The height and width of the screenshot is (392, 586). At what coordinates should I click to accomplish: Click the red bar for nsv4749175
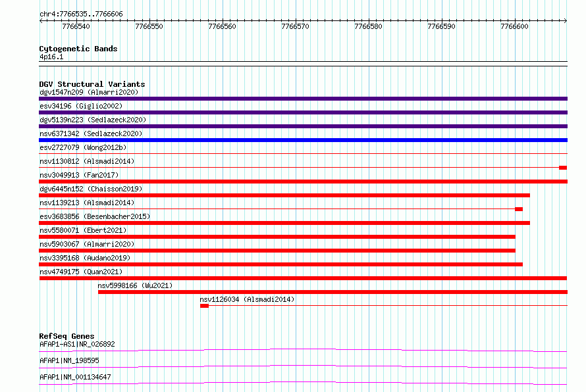point(303,278)
